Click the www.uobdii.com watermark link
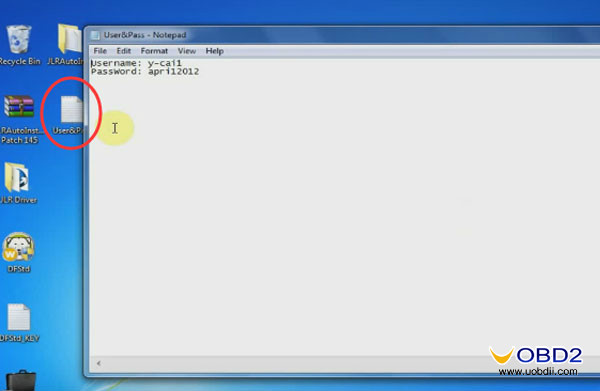 click(x=538, y=371)
